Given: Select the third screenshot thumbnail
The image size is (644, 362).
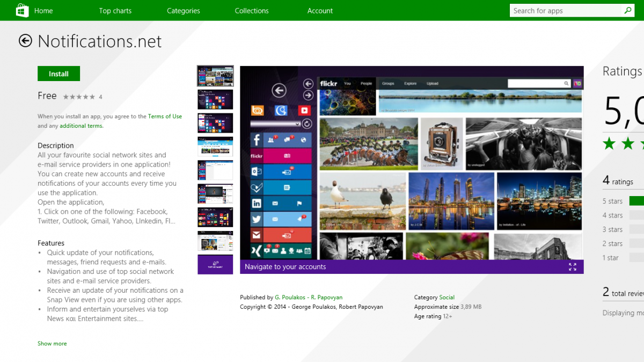Looking at the screenshot, I should 215,123.
